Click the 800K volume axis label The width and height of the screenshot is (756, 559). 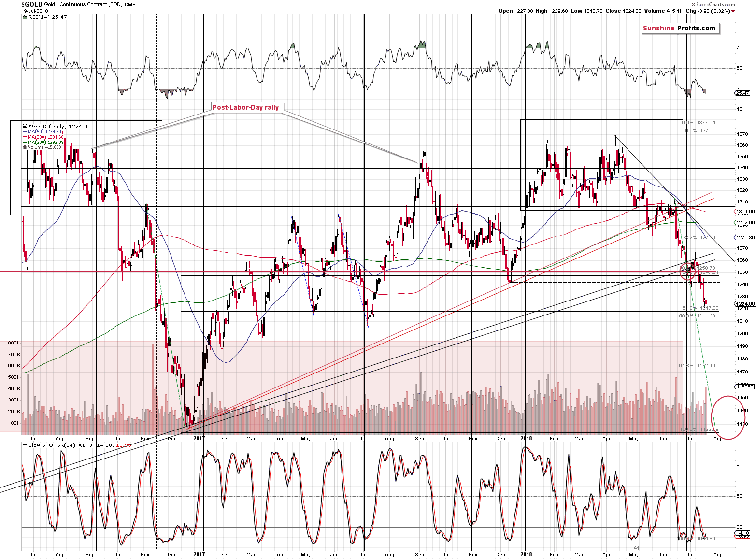(14, 343)
